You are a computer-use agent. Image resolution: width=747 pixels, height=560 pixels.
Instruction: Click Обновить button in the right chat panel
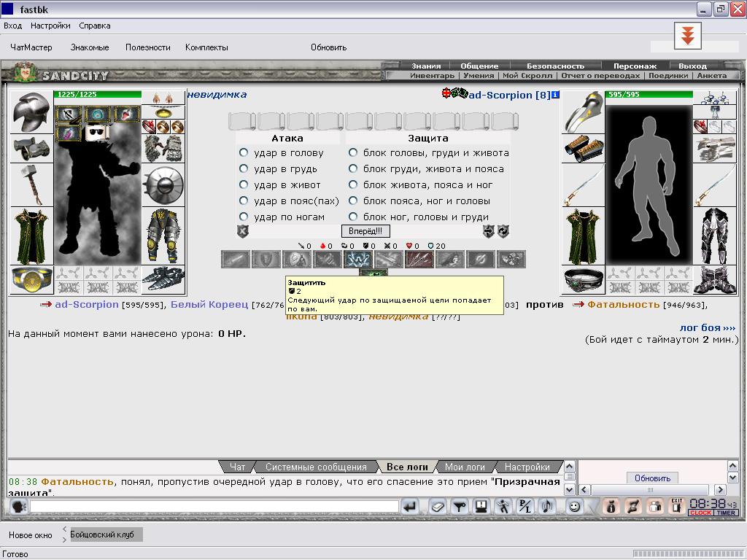[x=652, y=478]
